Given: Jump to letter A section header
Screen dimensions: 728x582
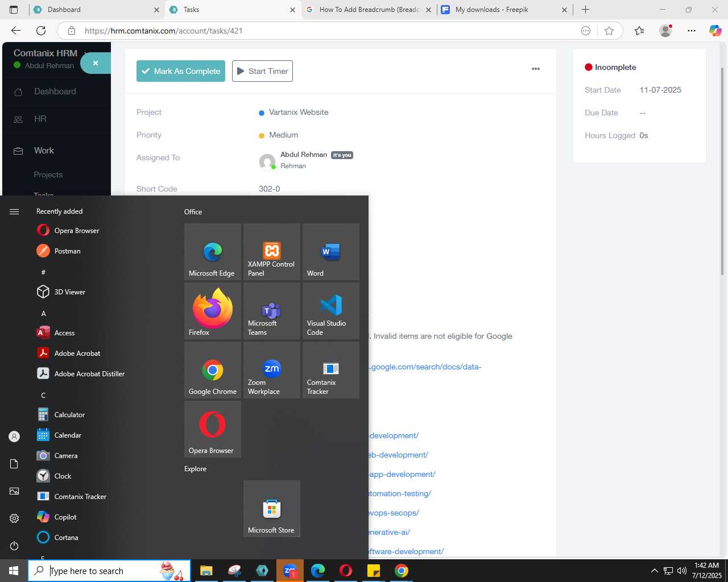Looking at the screenshot, I should click(43, 314).
